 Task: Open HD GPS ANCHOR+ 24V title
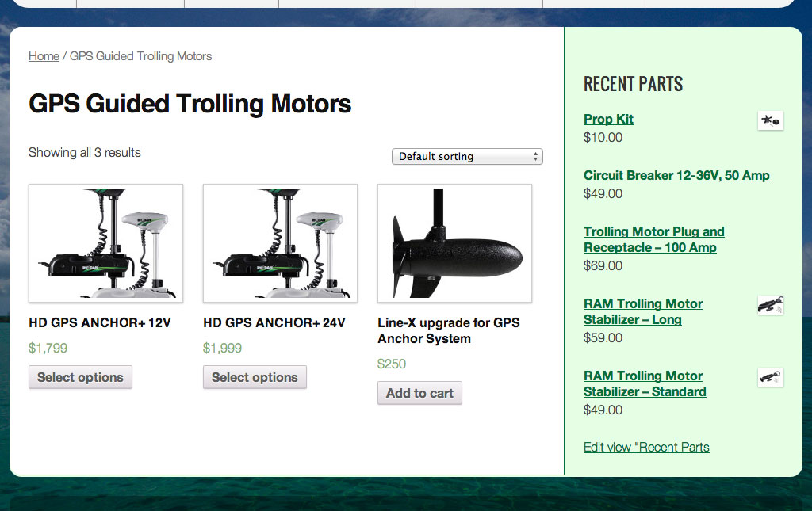274,322
